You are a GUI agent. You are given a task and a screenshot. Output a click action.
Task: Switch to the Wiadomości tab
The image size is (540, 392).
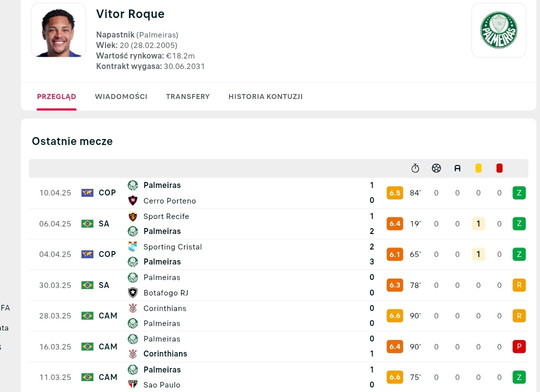point(121,96)
